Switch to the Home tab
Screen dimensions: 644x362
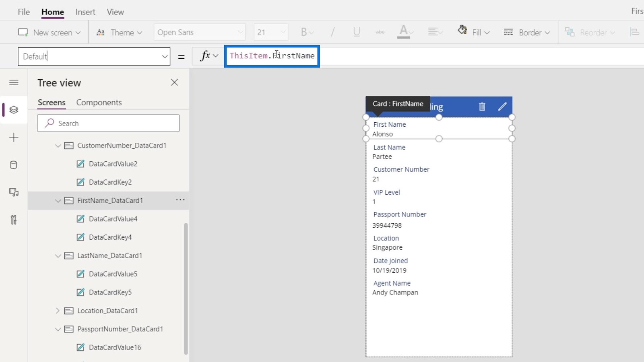coord(53,12)
